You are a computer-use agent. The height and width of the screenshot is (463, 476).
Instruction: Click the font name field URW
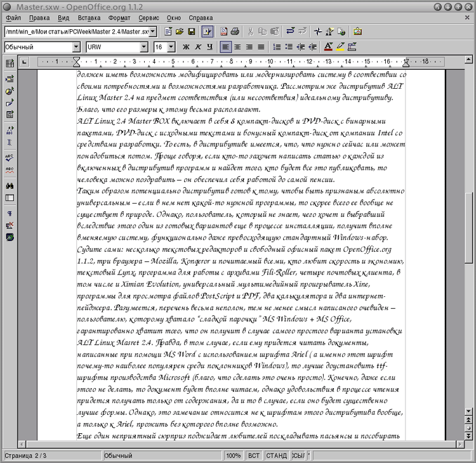click(x=113, y=47)
